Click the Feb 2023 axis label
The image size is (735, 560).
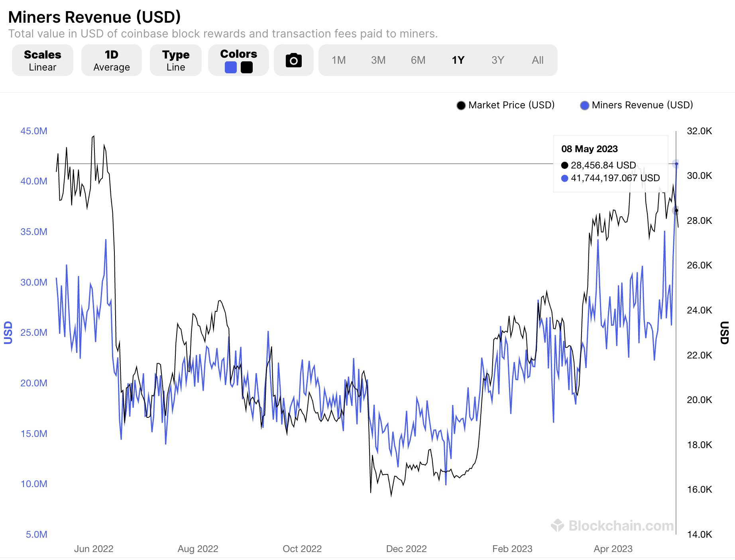(x=512, y=549)
